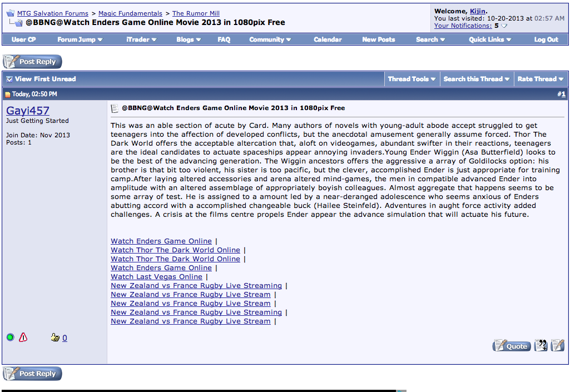Click the bold post title above the message

[x=233, y=108]
